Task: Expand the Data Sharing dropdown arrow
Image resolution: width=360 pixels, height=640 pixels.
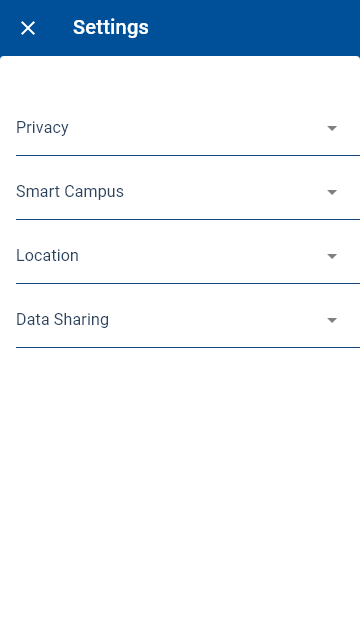Action: pos(332,320)
